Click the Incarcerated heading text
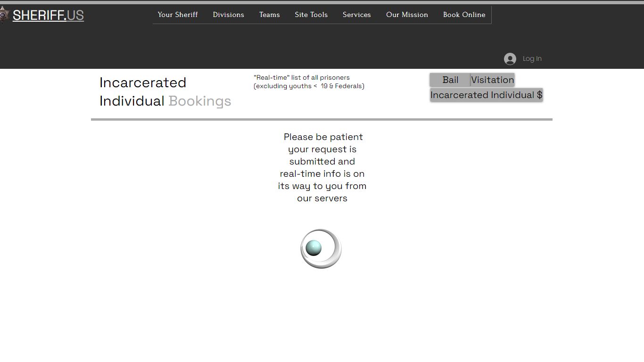This screenshot has width=644, height=362. point(143,82)
